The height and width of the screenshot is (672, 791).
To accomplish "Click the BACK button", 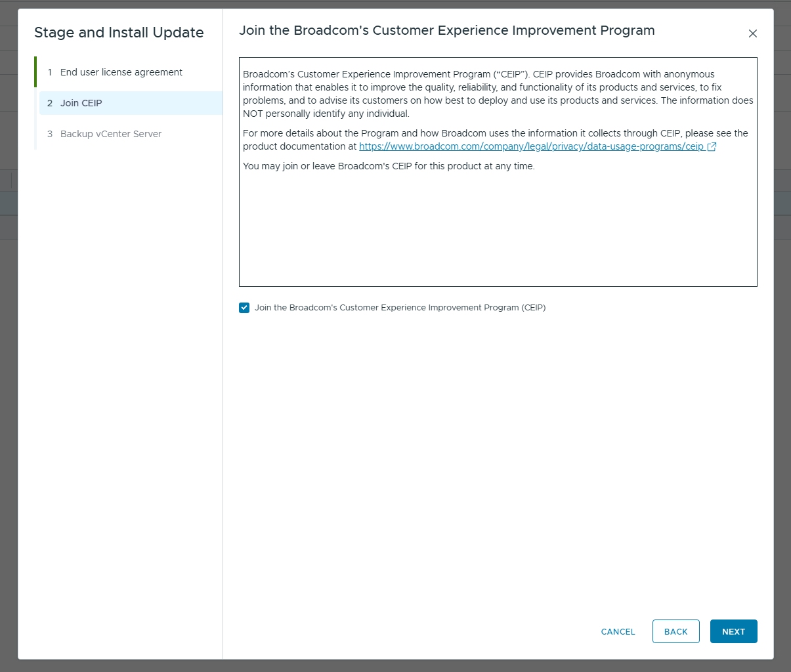I will pyautogui.click(x=675, y=631).
